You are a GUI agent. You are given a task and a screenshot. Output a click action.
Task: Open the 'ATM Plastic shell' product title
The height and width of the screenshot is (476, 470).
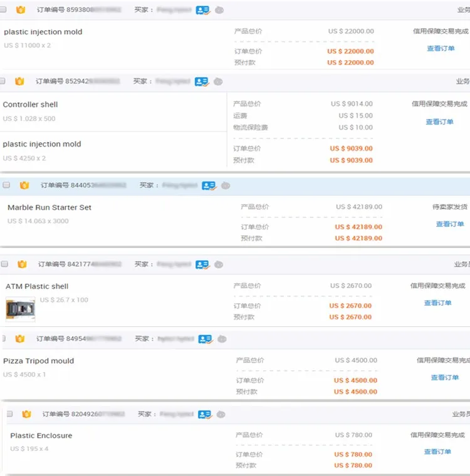coord(37,286)
